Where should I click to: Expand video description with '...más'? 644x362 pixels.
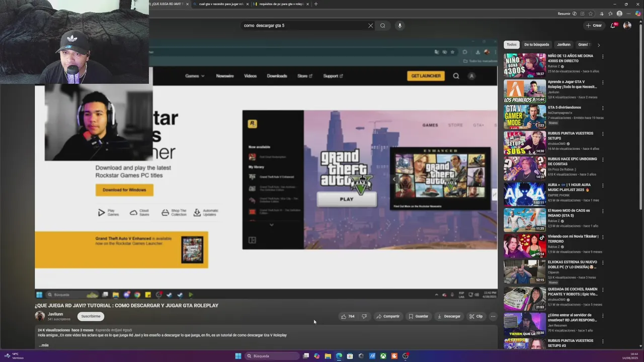coord(44,345)
